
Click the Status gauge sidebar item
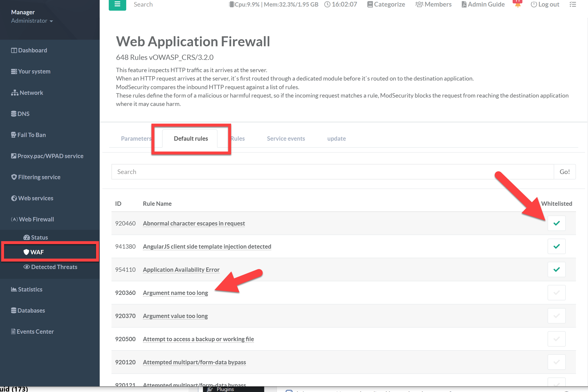pos(36,237)
